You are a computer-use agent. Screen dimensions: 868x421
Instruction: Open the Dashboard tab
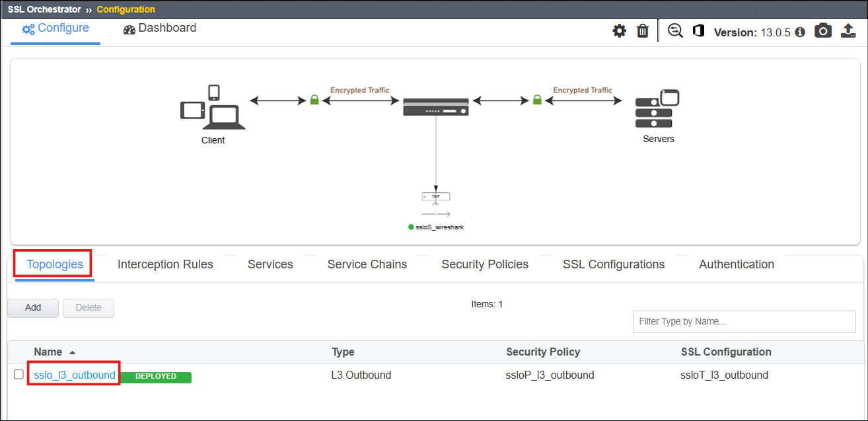coord(160,28)
